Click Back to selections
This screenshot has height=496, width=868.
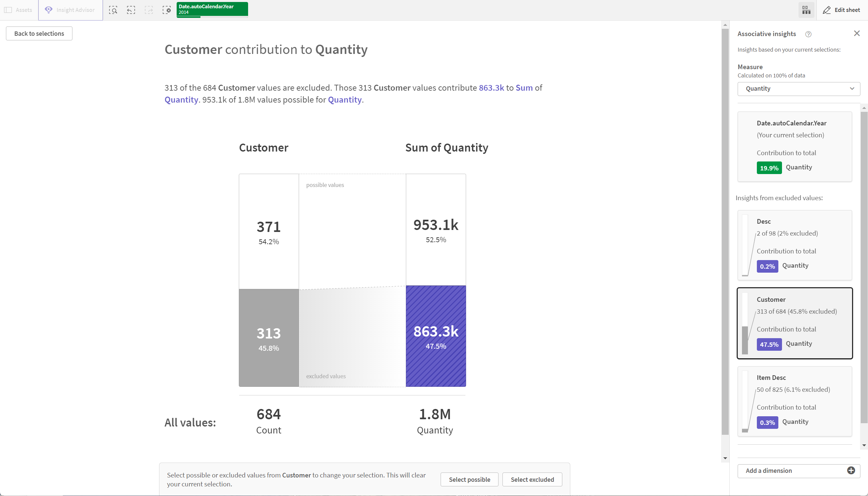pos(39,33)
